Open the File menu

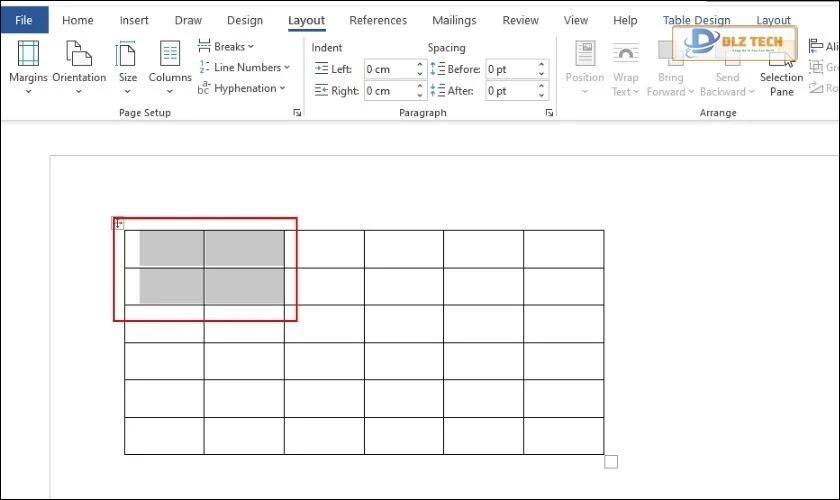click(x=24, y=20)
